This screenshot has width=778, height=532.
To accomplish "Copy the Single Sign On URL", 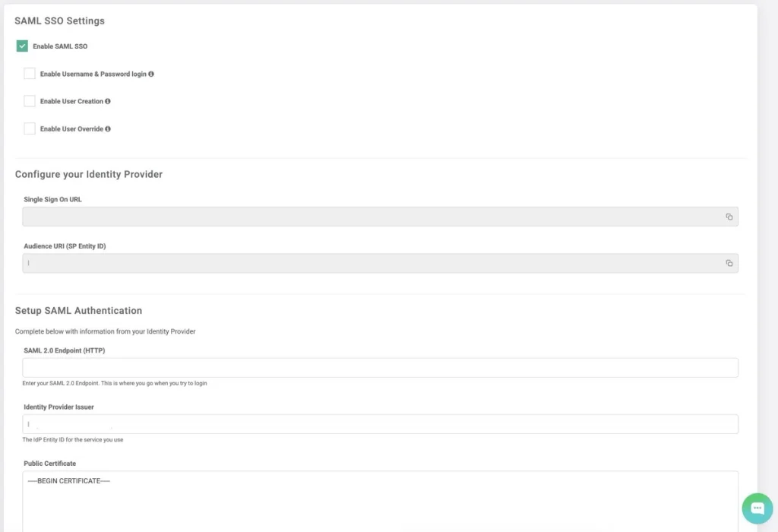I will [x=729, y=217].
